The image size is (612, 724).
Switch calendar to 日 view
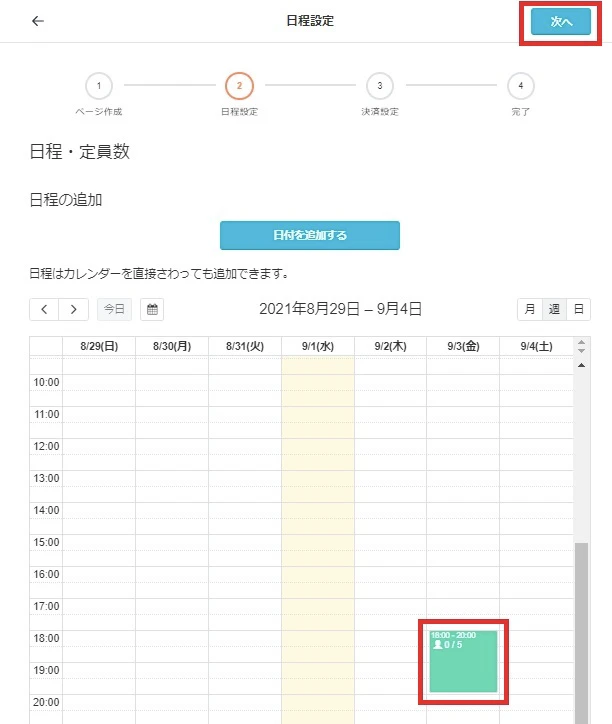pos(577,309)
